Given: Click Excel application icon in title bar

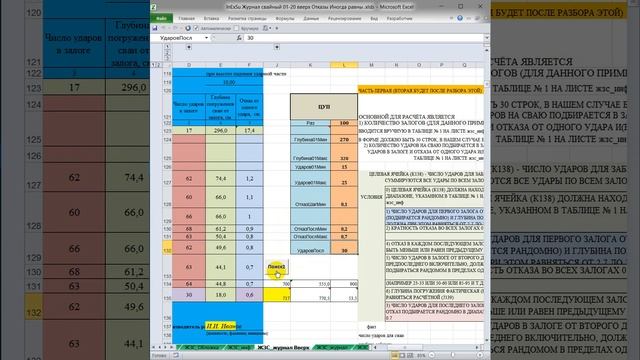Looking at the screenshot, I should tap(154, 7).
